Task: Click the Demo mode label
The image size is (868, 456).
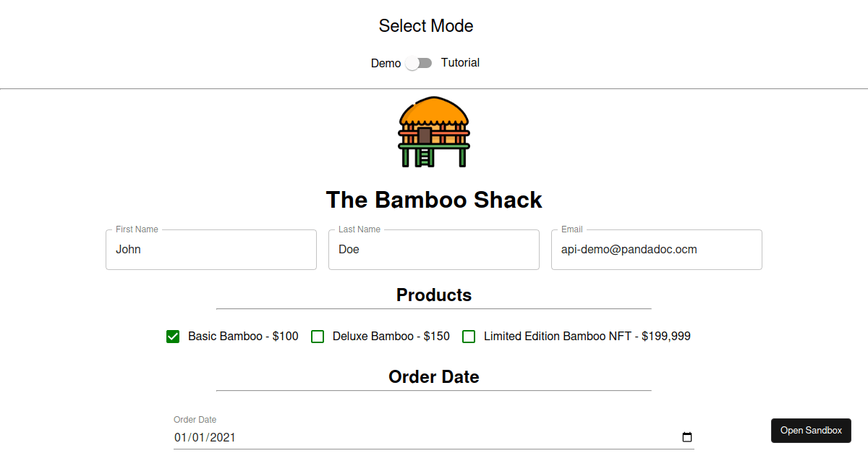Action: (x=386, y=64)
